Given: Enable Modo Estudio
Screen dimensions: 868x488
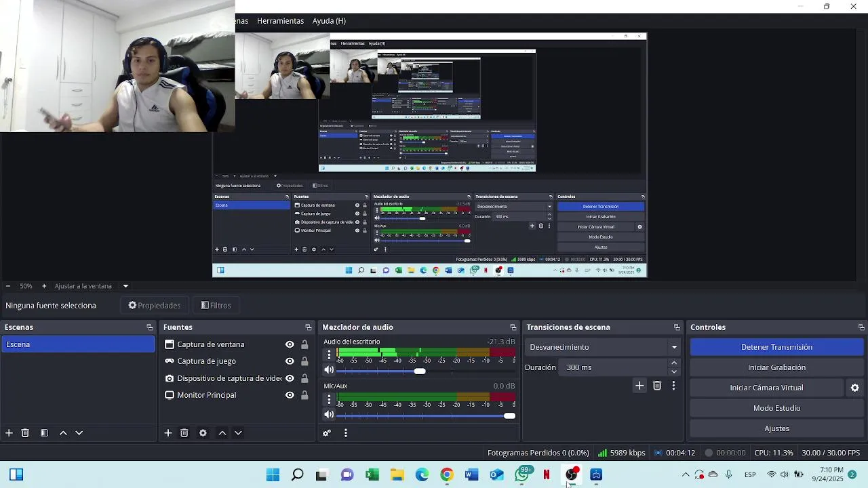Looking at the screenshot, I should (x=776, y=408).
